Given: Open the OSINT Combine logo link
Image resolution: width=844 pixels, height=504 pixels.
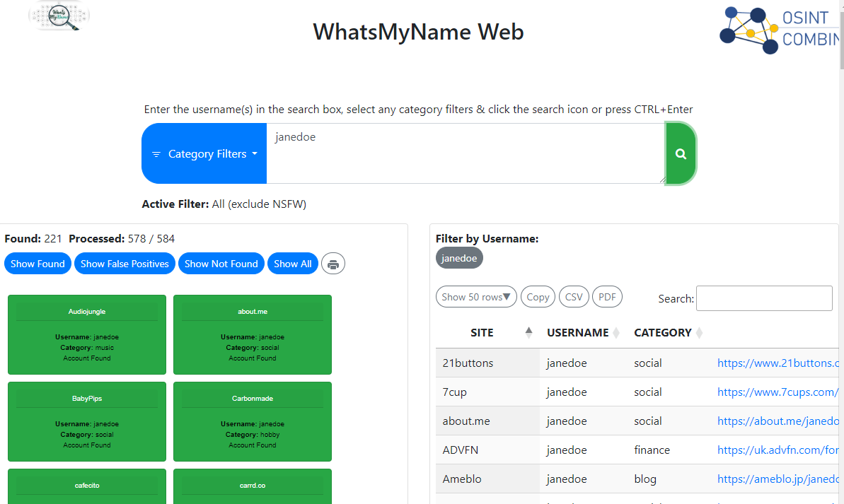Looking at the screenshot, I should pyautogui.click(x=780, y=30).
